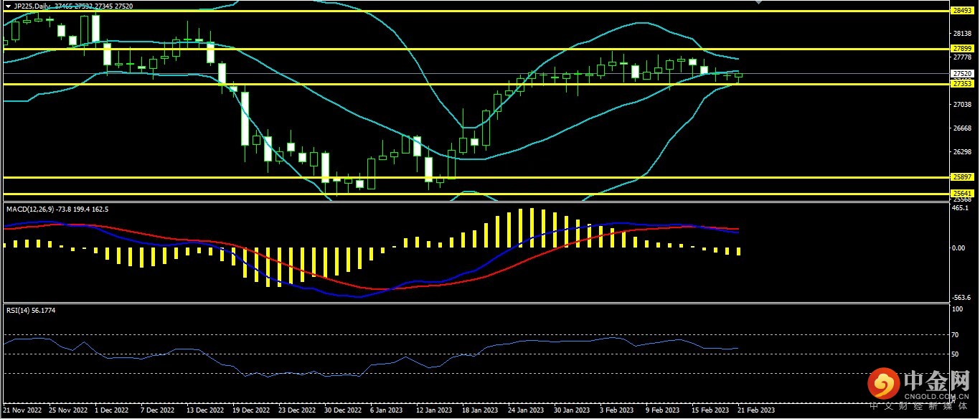The height and width of the screenshot is (419, 980).
Task: Click the last yellow MACD histogram bar
Action: click(x=739, y=251)
